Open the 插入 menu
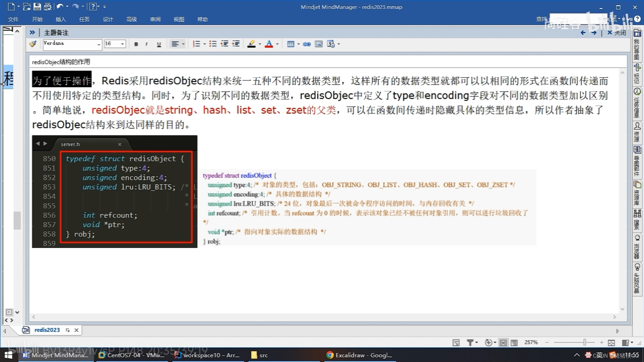 (60, 19)
